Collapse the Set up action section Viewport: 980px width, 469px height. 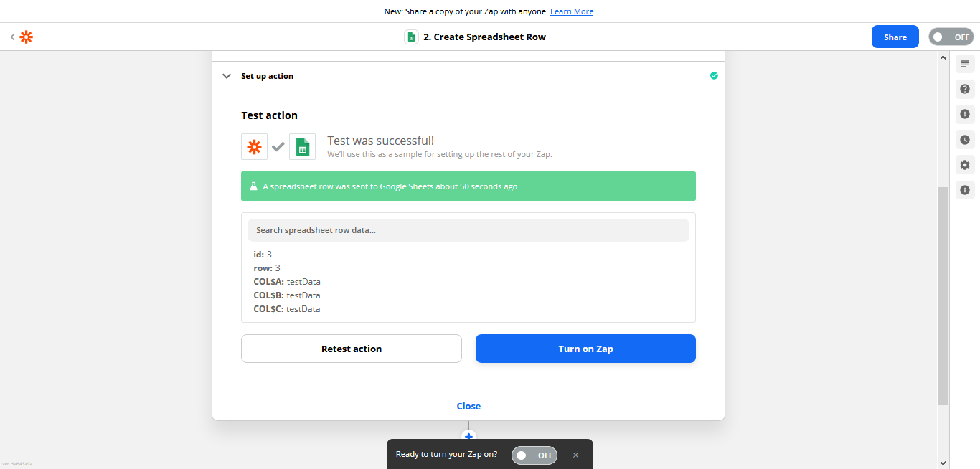click(x=227, y=76)
